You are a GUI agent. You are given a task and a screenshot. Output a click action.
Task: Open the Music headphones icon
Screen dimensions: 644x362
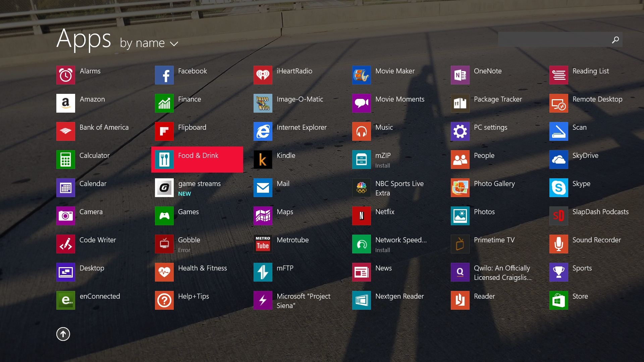tap(362, 131)
